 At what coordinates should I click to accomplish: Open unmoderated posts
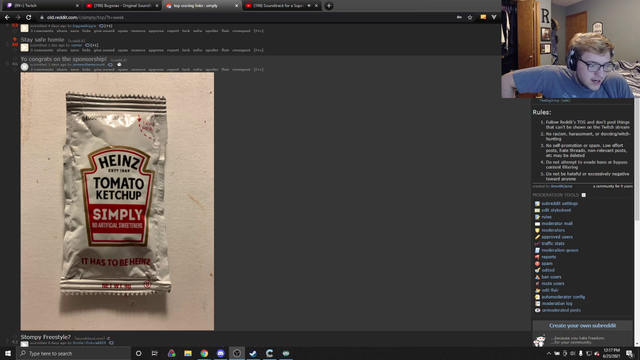561,310
